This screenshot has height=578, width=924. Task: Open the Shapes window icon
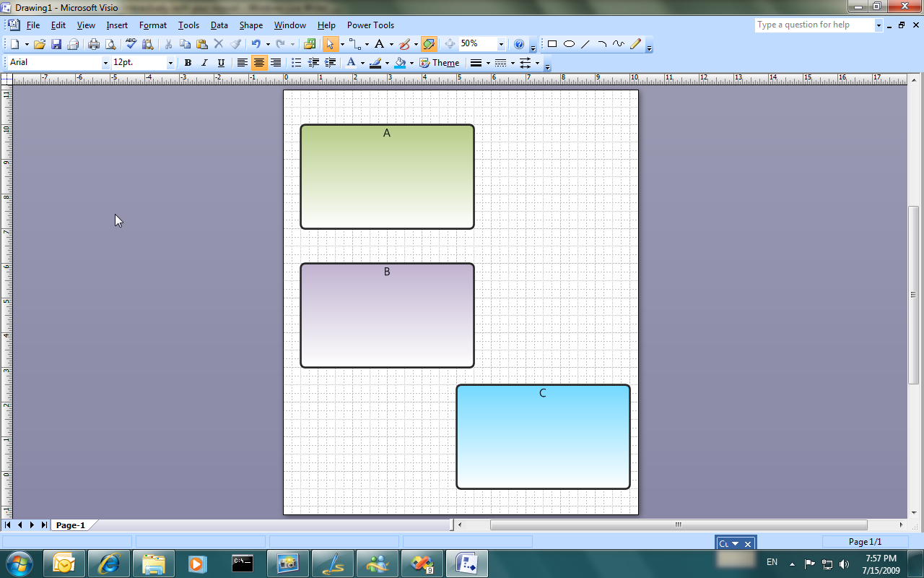[x=310, y=44]
